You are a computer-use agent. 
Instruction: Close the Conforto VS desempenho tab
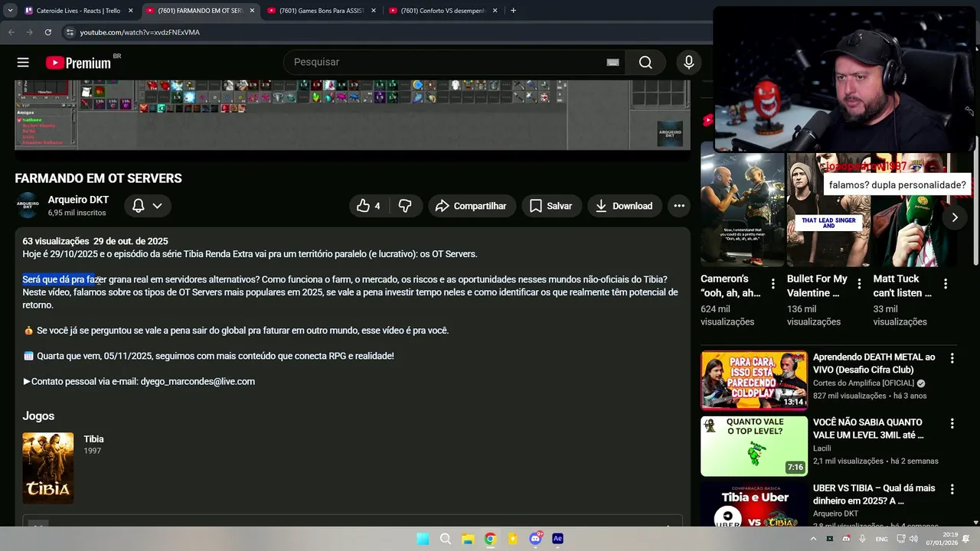(495, 11)
